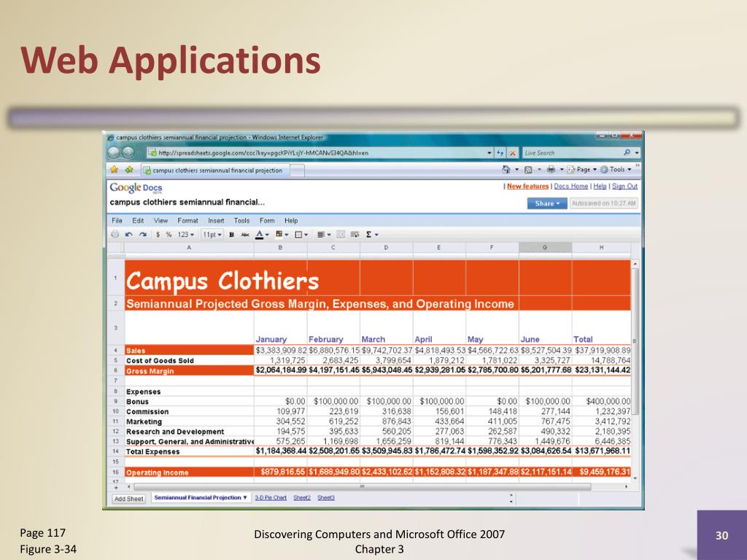Toggle bold formatting
Screen dimensions: 747x560
click(x=231, y=235)
